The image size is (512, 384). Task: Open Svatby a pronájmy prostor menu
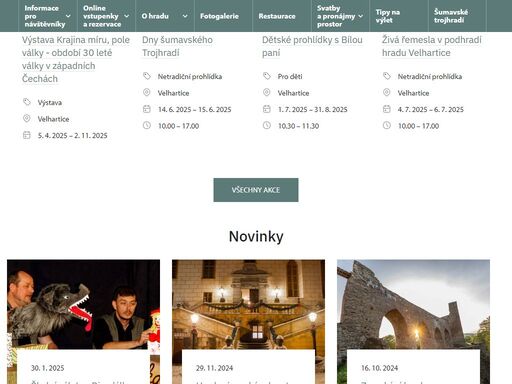[x=336, y=16]
